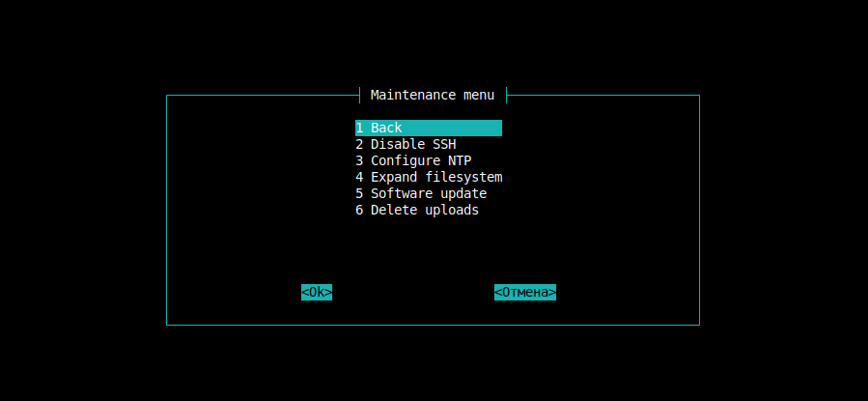The width and height of the screenshot is (868, 401).
Task: Select "4 Expand filesystem" item
Action: (429, 177)
